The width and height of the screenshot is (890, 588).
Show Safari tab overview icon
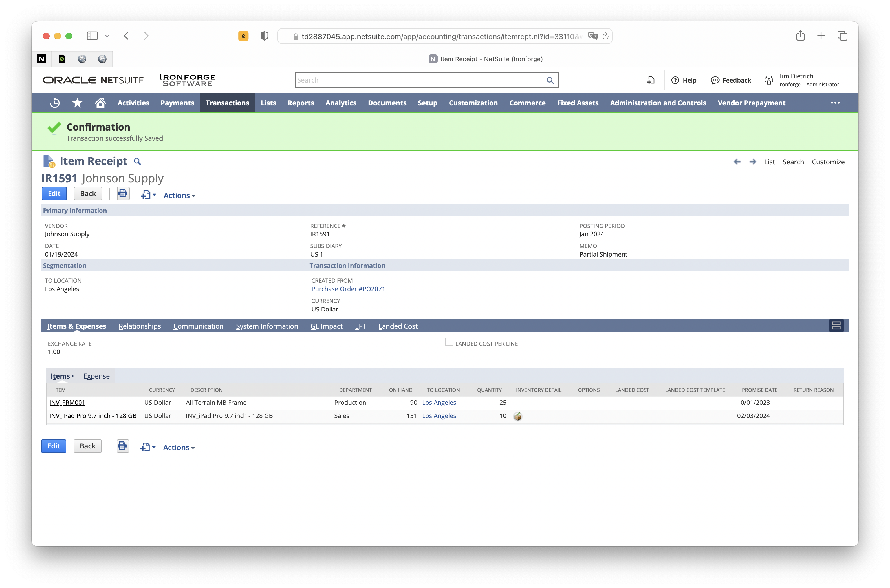[842, 36]
